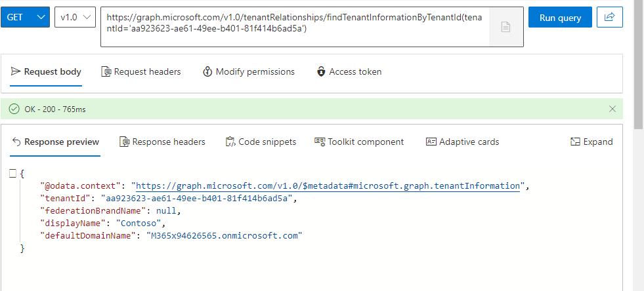Dismiss the OK 200 status message
The width and height of the screenshot is (644, 291).
[612, 109]
